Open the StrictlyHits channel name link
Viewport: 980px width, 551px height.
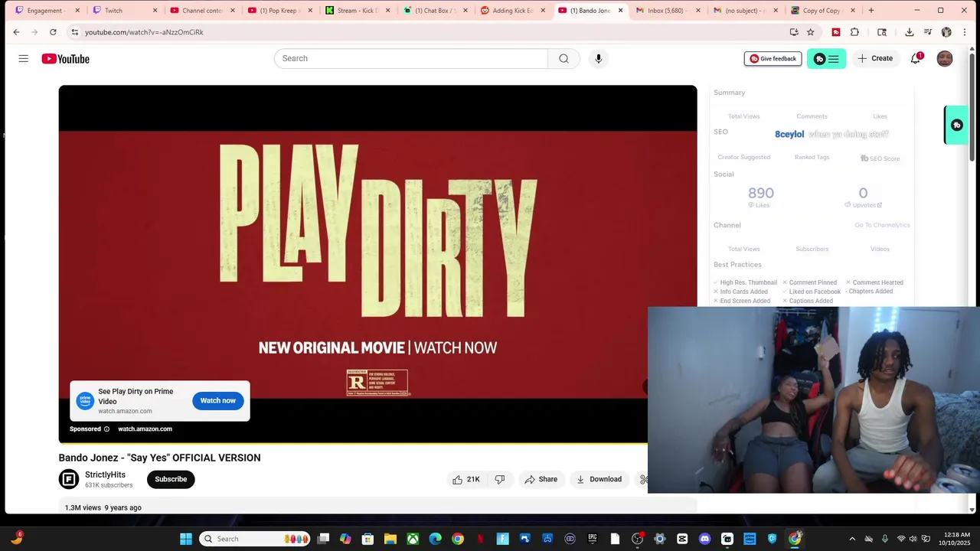coord(105,474)
